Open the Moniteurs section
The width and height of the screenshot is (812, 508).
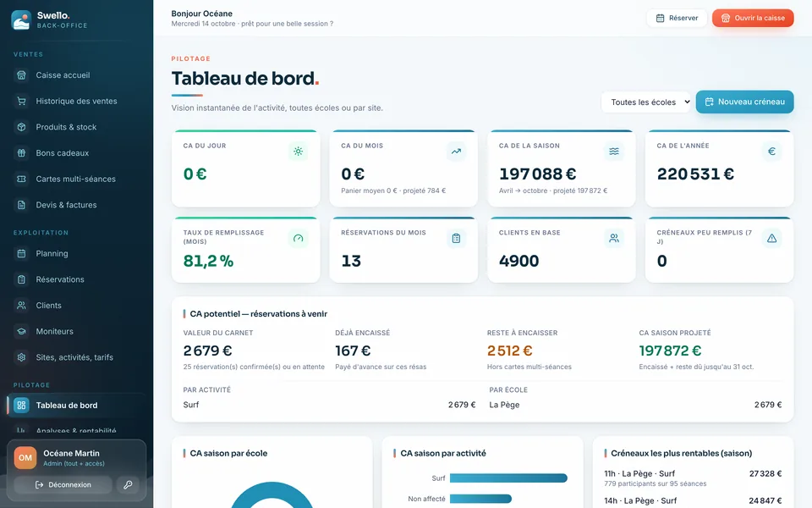(x=77, y=331)
